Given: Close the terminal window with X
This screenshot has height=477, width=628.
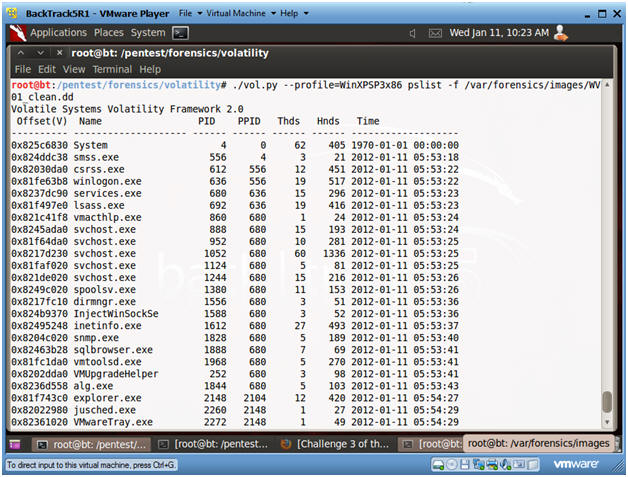Looking at the screenshot, I should [x=59, y=53].
